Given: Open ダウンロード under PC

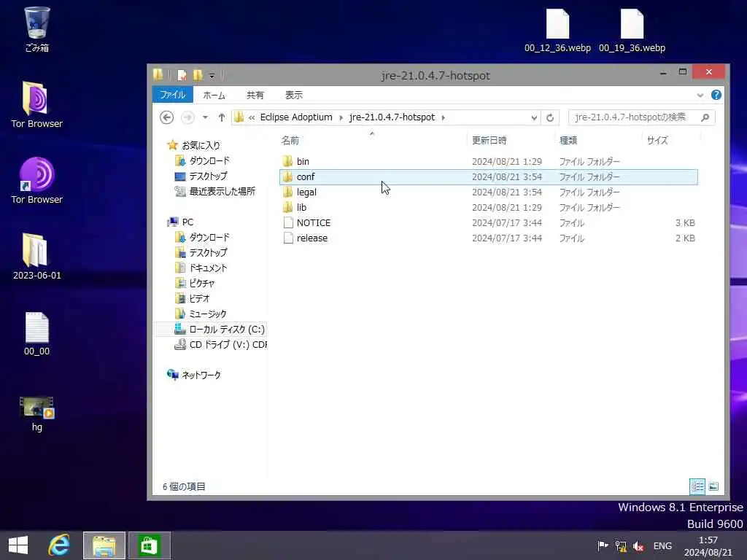Looking at the screenshot, I should 202,237.
